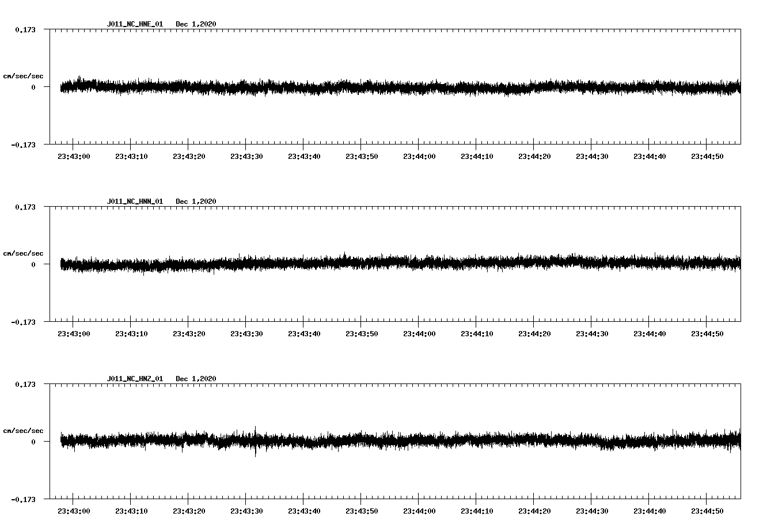Image resolution: width=782 pixels, height=532 pixels.
Task: Click the cm/sec/sec unit label on middle trace
Action: point(24,253)
